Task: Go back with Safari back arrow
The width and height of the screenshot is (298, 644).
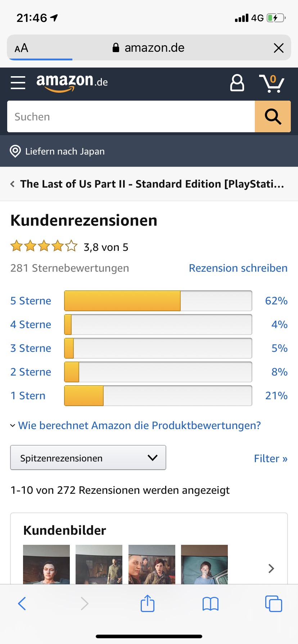Action: [x=22, y=603]
